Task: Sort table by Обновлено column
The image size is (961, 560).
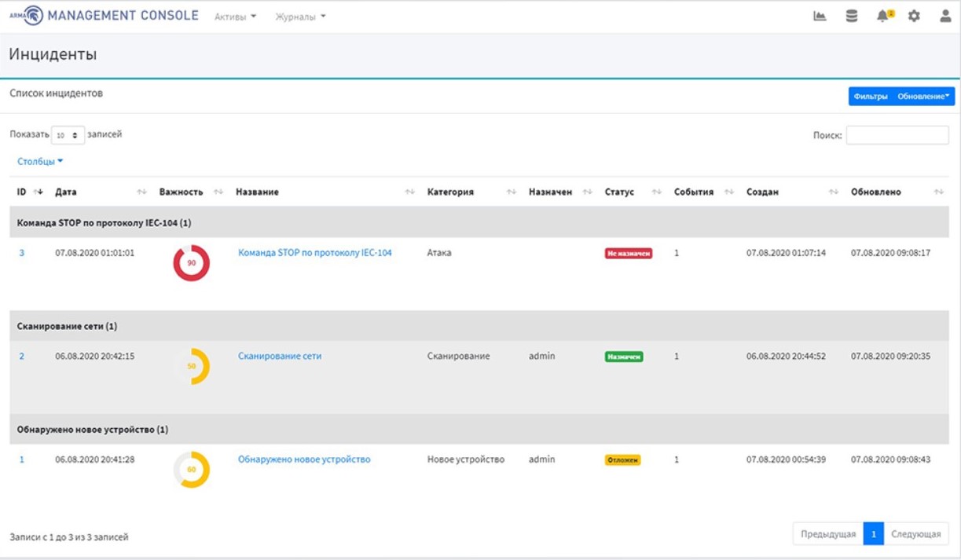Action: pyautogui.click(x=938, y=192)
